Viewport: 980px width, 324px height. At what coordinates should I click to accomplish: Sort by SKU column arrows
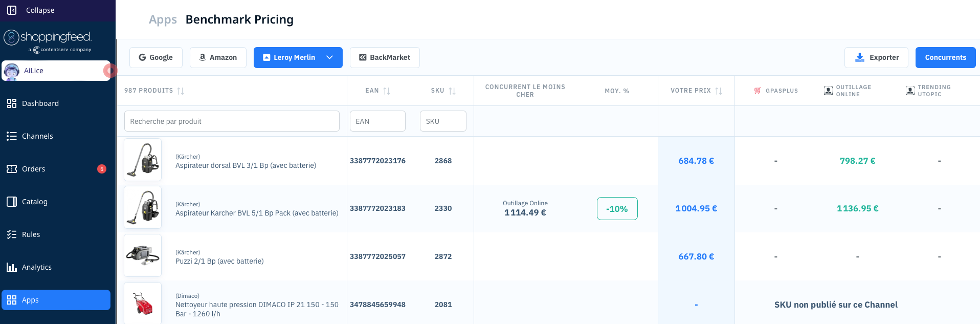coord(452,91)
